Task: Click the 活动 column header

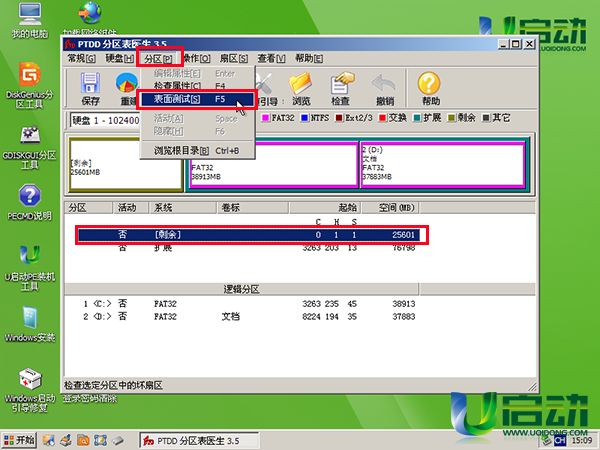Action: tap(130, 208)
